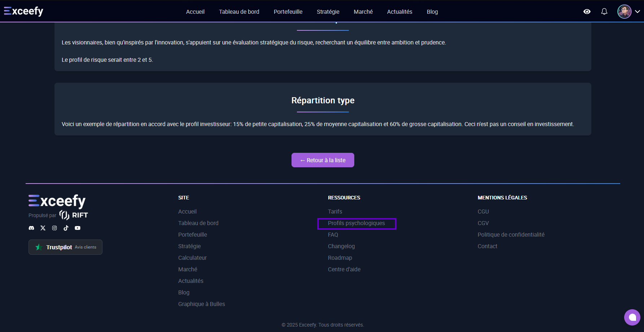The width and height of the screenshot is (644, 332).
Task: Open Tableau de bord in navbar
Action: (239, 12)
